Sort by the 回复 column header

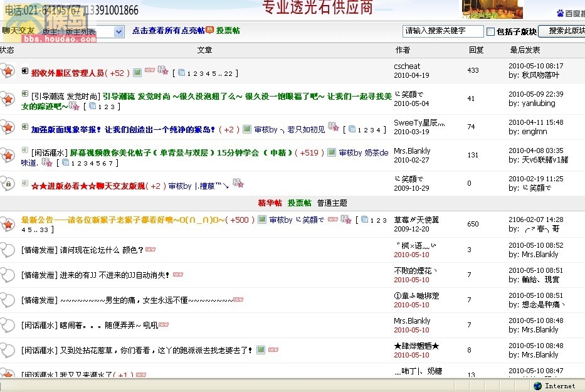pos(477,50)
